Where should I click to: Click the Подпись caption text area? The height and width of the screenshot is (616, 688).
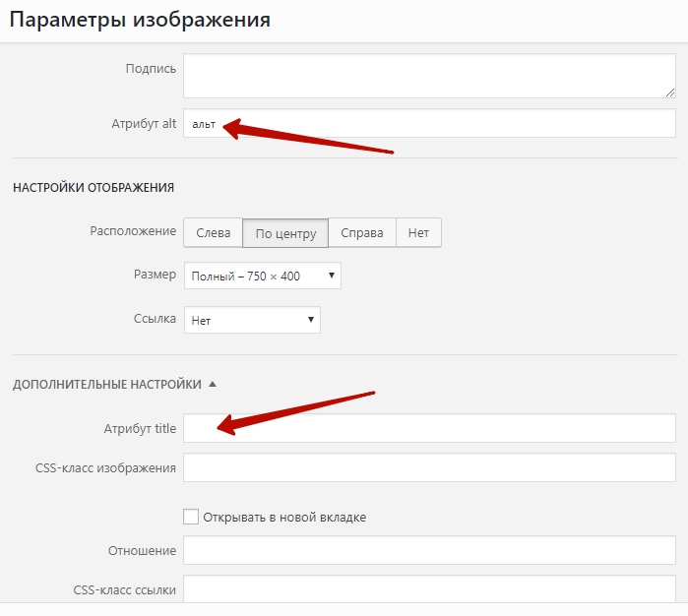[429, 76]
